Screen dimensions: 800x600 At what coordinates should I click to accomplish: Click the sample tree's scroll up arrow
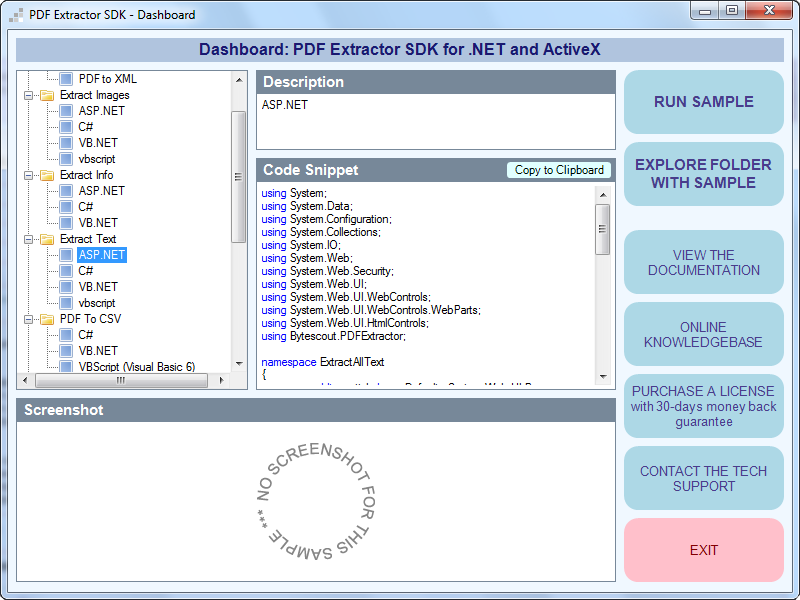239,80
